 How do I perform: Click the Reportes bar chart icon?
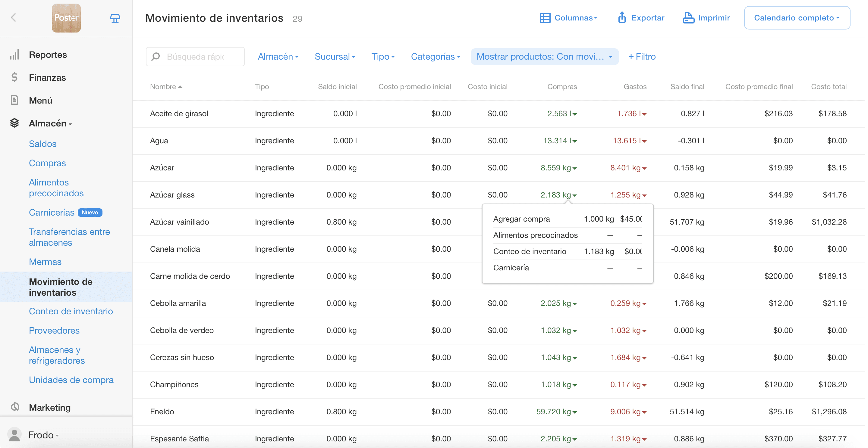tap(14, 54)
